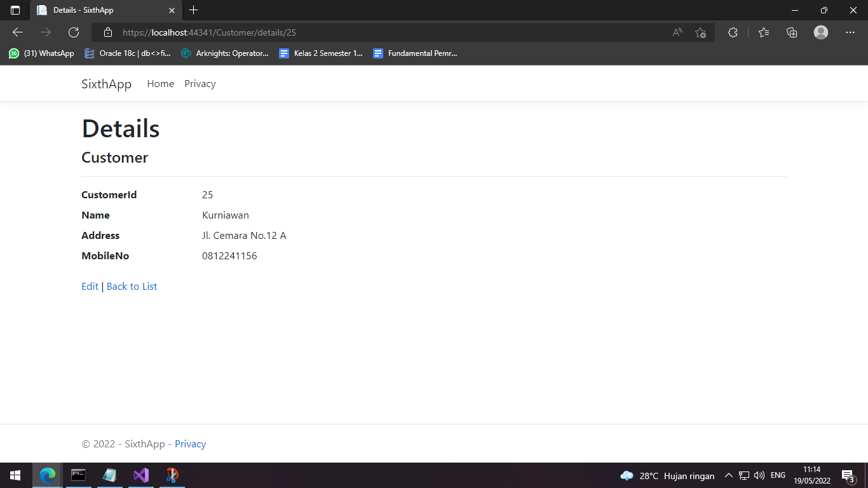Click CustomerId value 25

click(207, 195)
